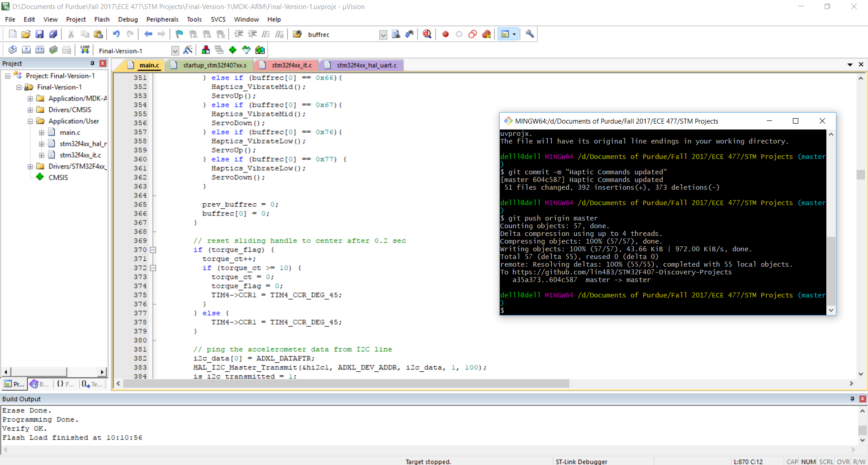The height and width of the screenshot is (465, 868).
Task: Rebuild all target files with the rebuild icon
Action: point(40,50)
